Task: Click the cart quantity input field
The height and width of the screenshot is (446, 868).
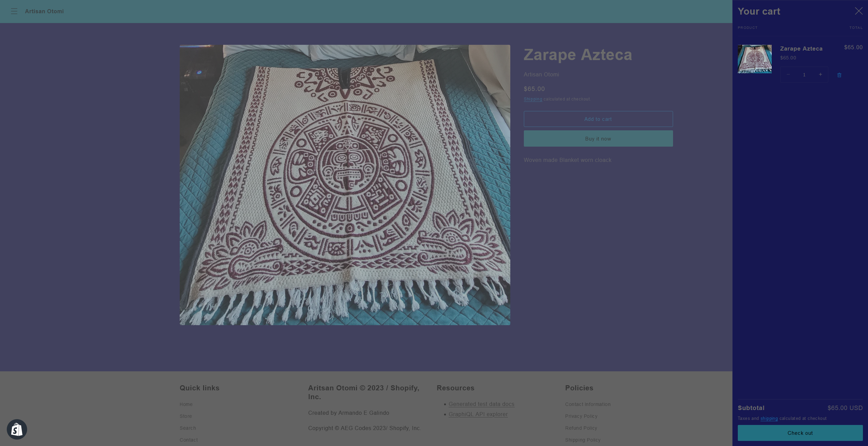Action: 804,75
